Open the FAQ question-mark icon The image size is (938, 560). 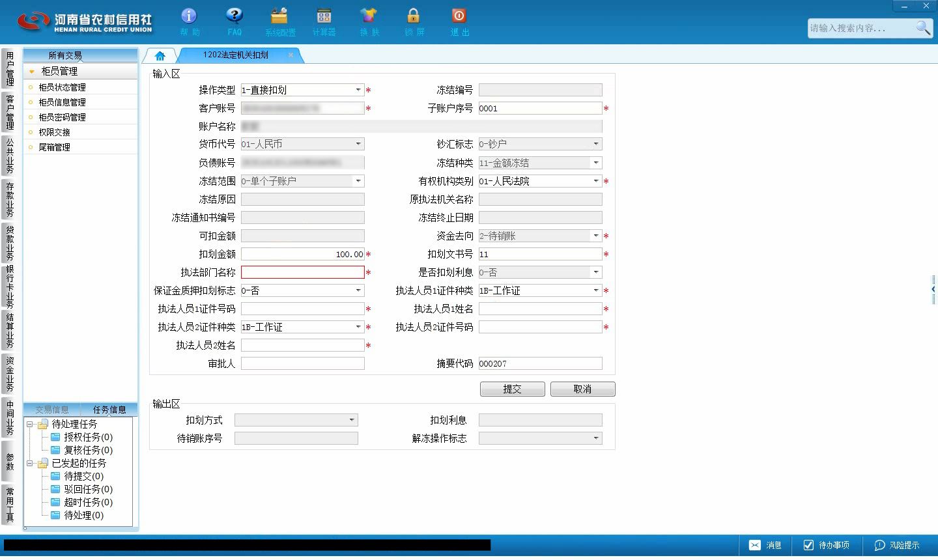point(234,16)
